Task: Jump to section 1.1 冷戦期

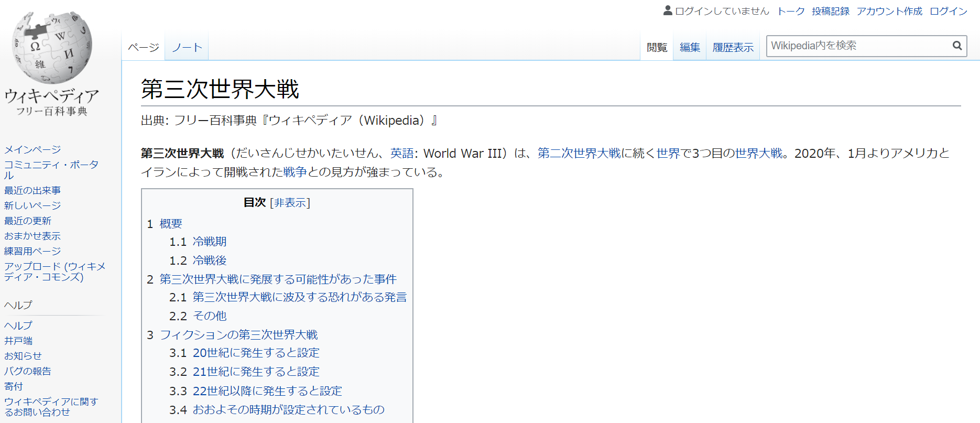Action: [209, 242]
